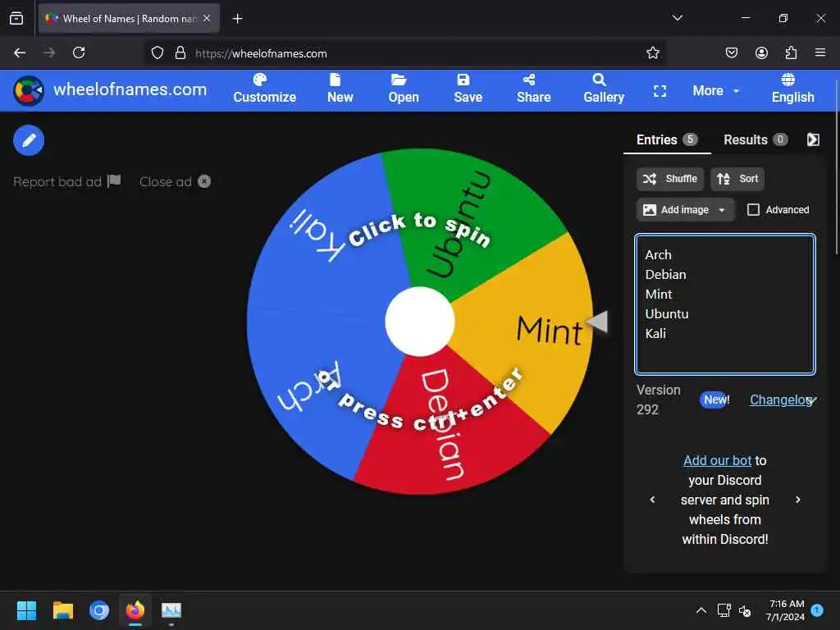This screenshot has width=840, height=630.
Task: Open the Add our bot link
Action: [x=717, y=461]
